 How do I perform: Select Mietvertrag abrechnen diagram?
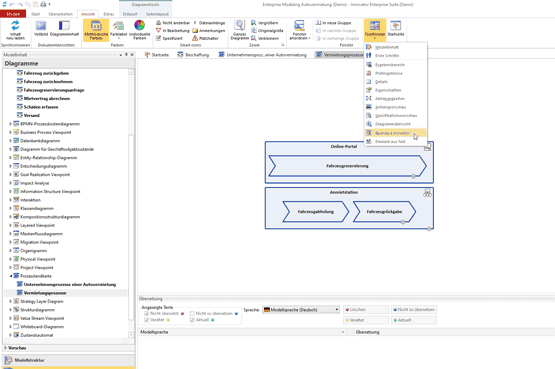[x=47, y=99]
